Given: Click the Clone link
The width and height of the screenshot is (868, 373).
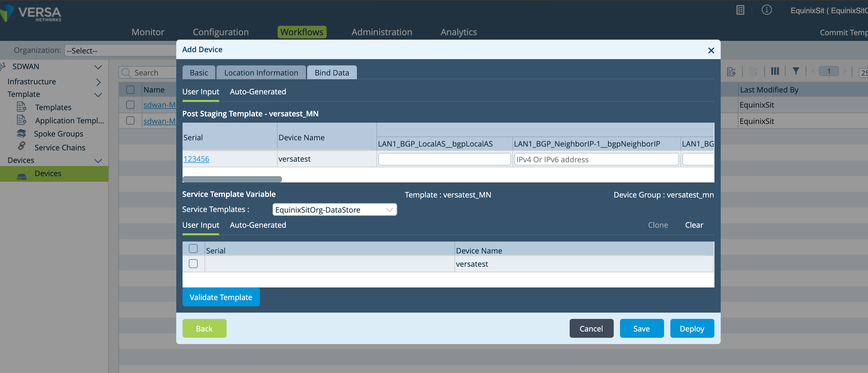Looking at the screenshot, I should (x=658, y=225).
